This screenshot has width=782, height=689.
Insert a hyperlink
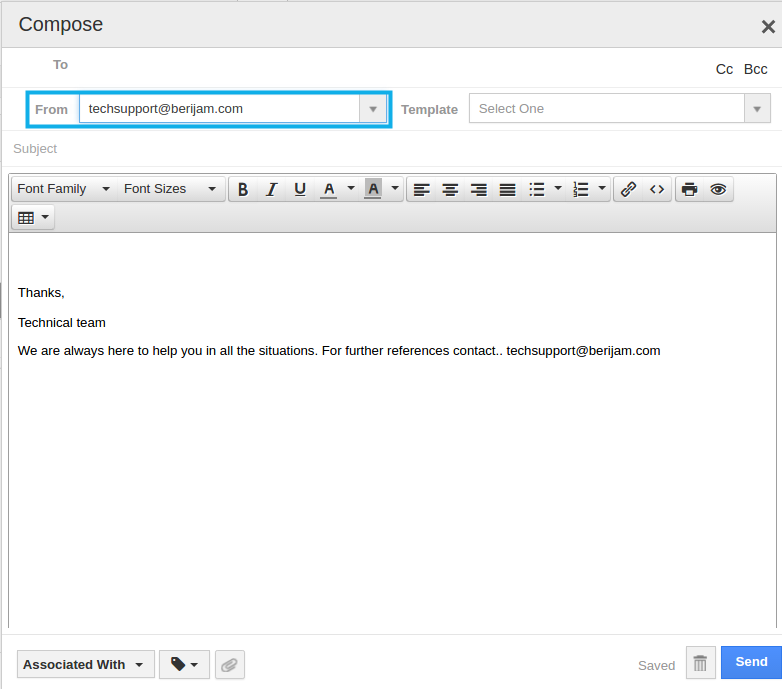[628, 189]
